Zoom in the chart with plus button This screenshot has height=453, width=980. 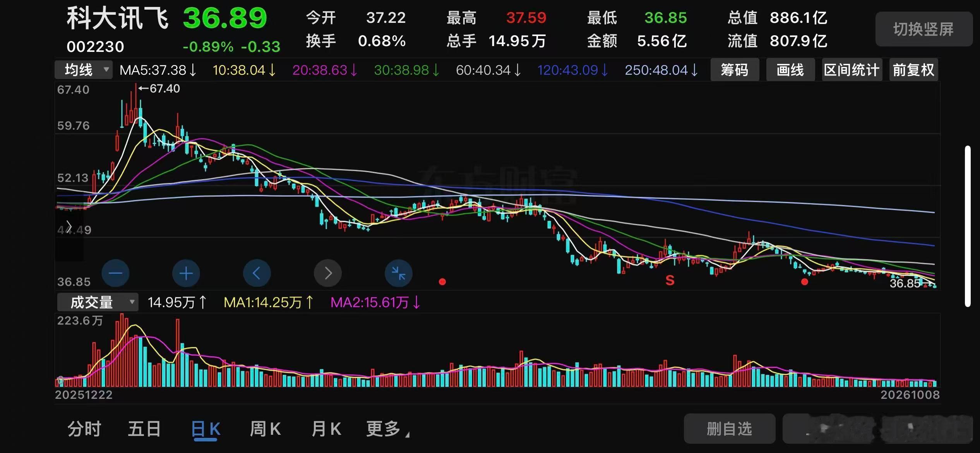tap(186, 273)
